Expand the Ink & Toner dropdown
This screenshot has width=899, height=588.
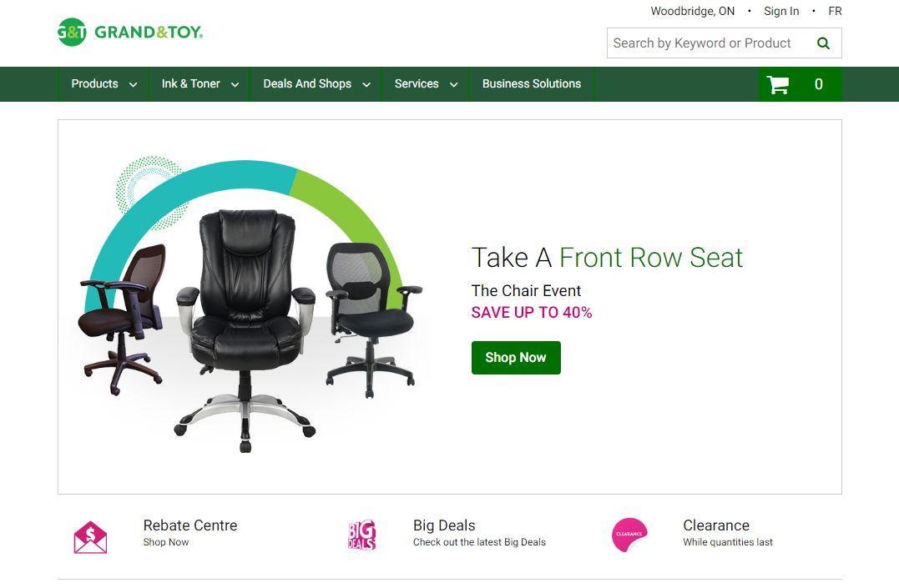point(200,84)
